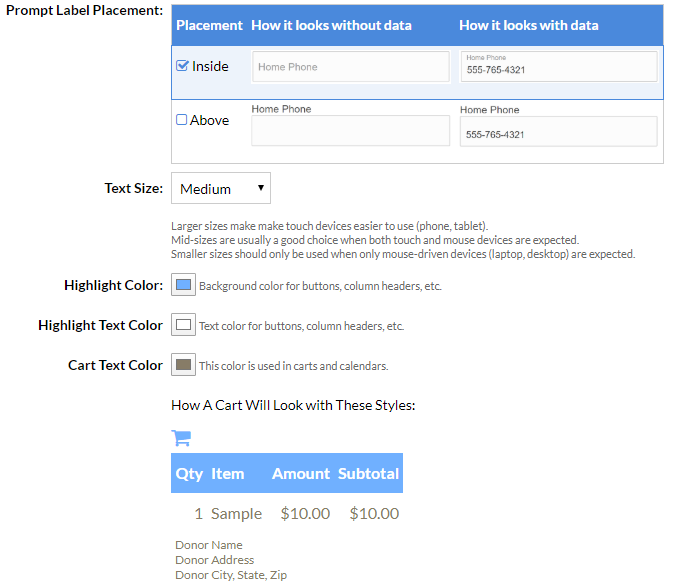The width and height of the screenshot is (674, 581).
Task: Check the Above placement checkbox
Action: pos(182,119)
